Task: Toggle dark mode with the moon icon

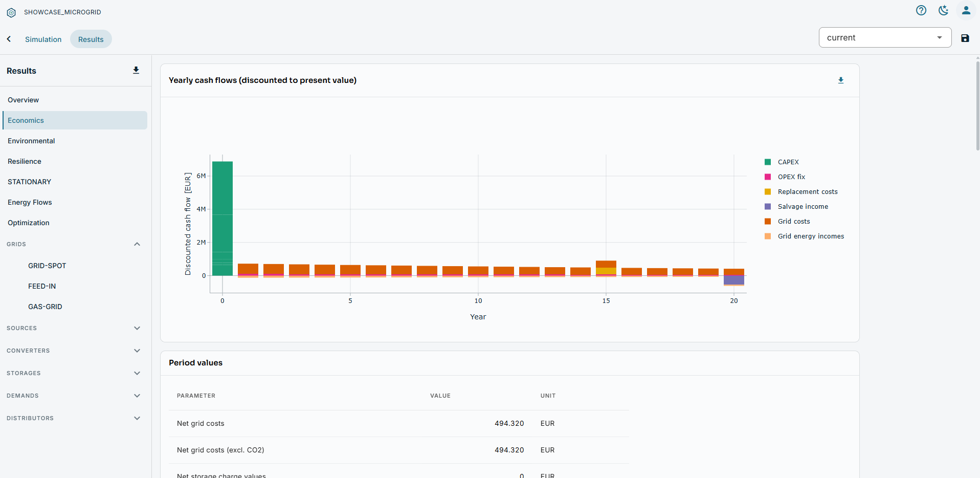Action: pos(944,10)
